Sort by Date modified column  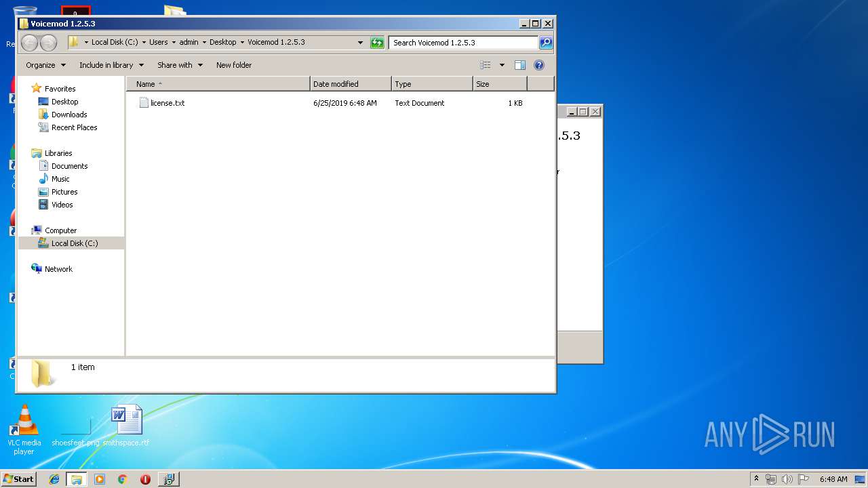click(351, 84)
